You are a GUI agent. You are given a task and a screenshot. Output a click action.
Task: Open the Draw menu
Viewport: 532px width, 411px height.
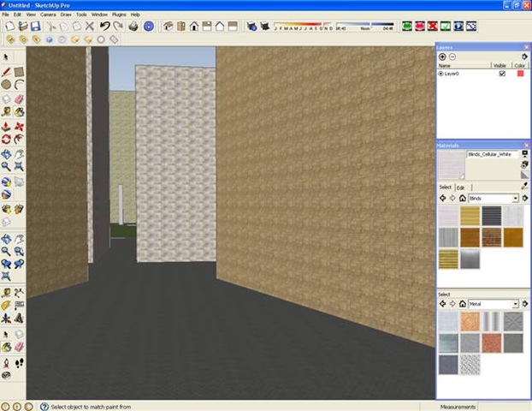[x=66, y=15]
